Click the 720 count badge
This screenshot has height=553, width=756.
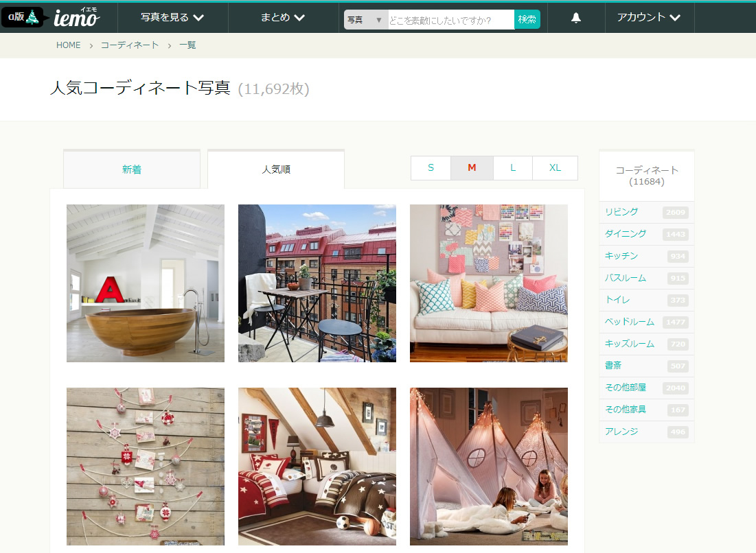678,344
